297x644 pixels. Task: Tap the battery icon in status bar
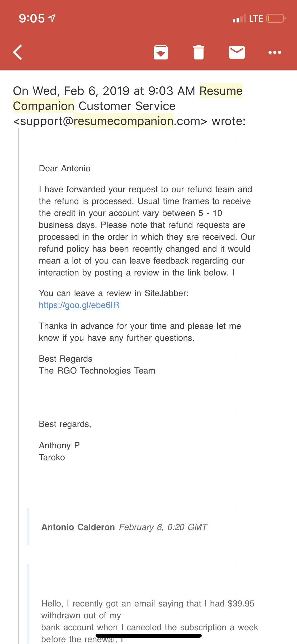276,19
